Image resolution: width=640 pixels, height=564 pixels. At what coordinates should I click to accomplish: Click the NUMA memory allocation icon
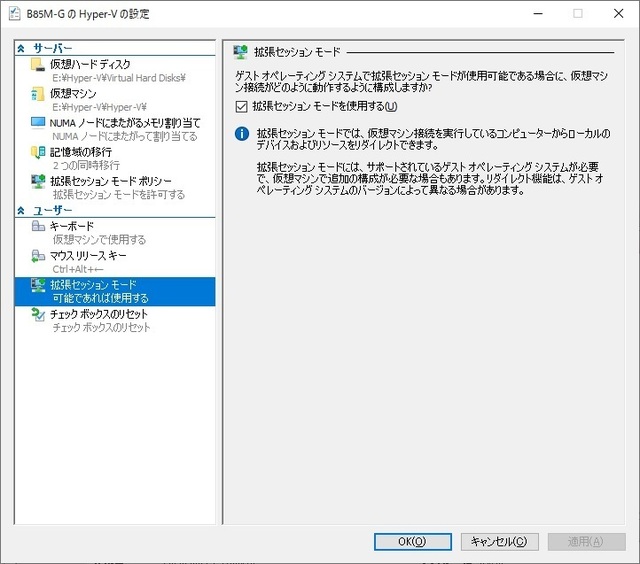tap(39, 123)
